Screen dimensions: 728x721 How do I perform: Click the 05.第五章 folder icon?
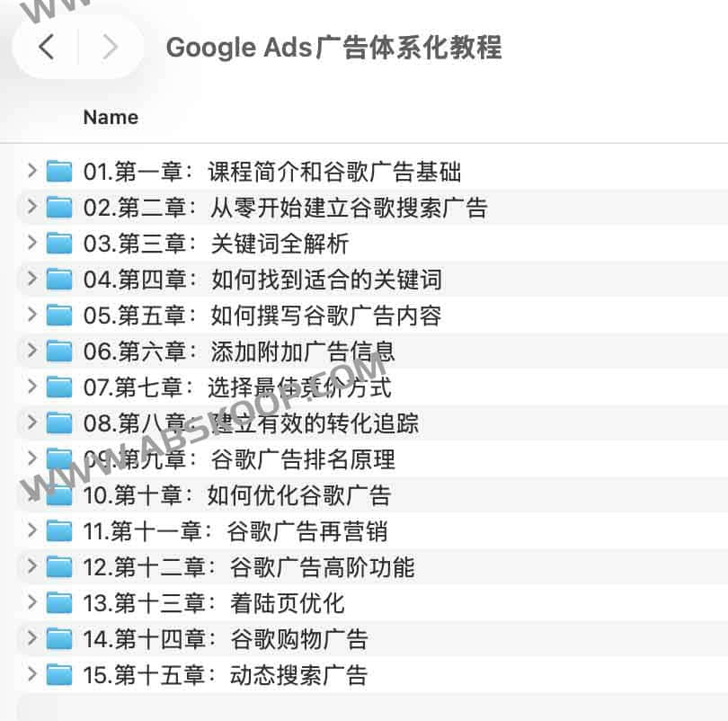pos(59,315)
